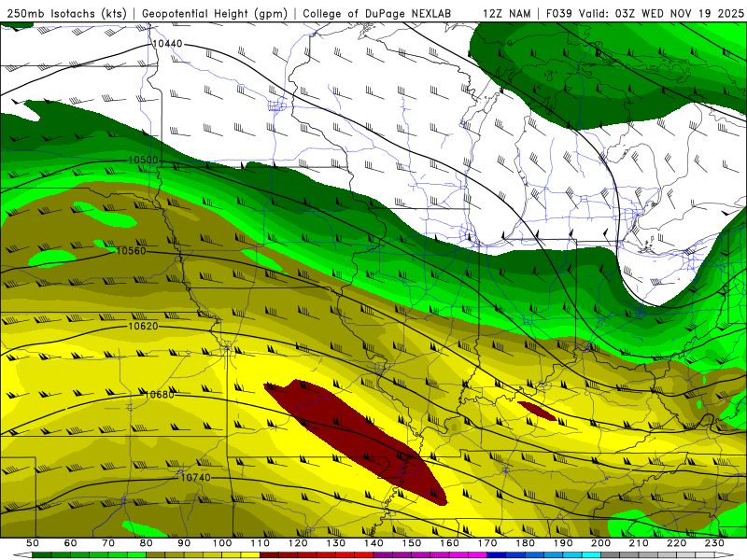
Task: Click the 50 value on the color scale
Action: (33, 543)
